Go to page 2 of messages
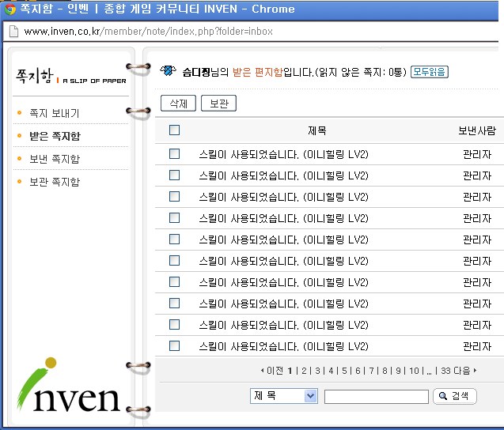Image resolution: width=504 pixels, height=430 pixels. tap(304, 371)
